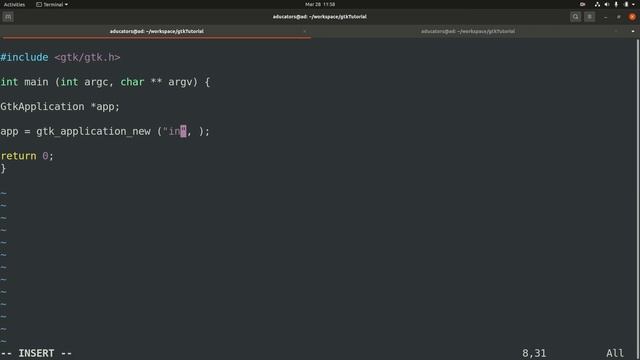Click on '*app;' declaration
This screenshot has height=360, width=640.
[105, 107]
